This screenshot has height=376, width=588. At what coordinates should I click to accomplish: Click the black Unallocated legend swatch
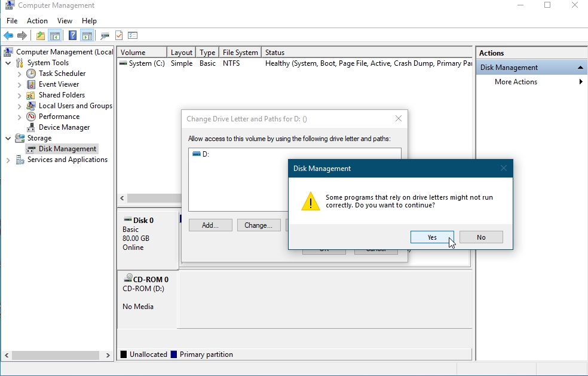[123, 354]
